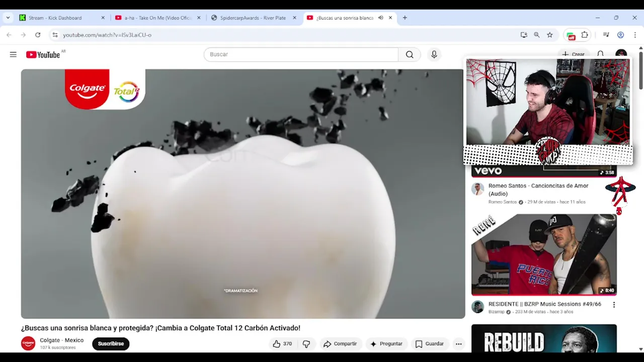Viewport: 644px width, 362px height.
Task: Open the tab search dropdown arrow
Action: (8, 18)
